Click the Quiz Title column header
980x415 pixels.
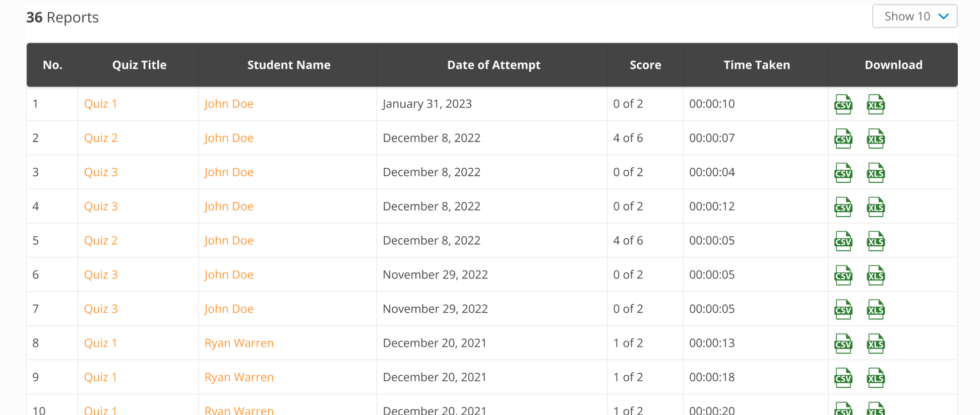[139, 65]
